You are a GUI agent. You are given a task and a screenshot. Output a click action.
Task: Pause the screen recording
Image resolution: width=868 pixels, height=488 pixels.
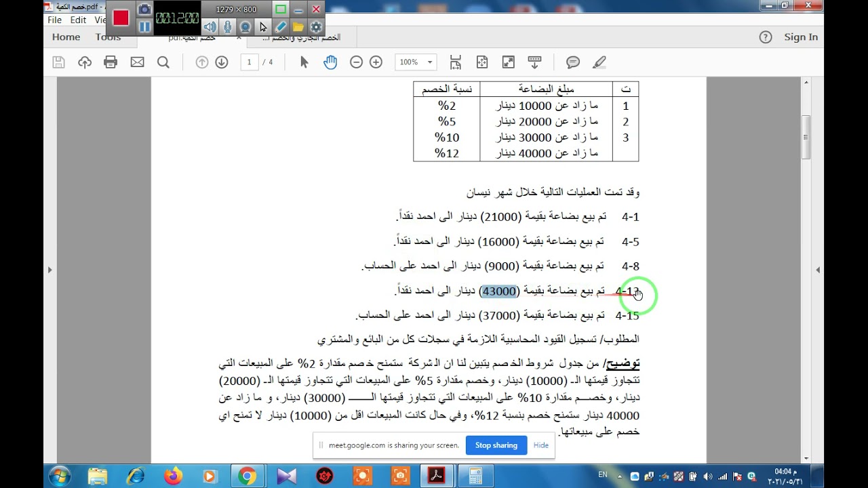pos(144,27)
